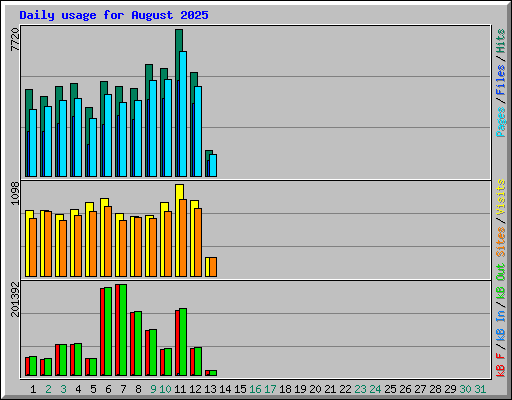The width and height of the screenshot is (512, 400).
Task: Click the Pages legend label
Action: click(501, 122)
